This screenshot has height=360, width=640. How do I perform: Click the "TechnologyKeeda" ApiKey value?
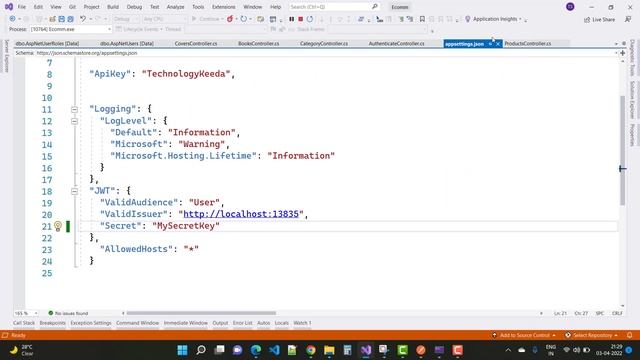click(186, 74)
